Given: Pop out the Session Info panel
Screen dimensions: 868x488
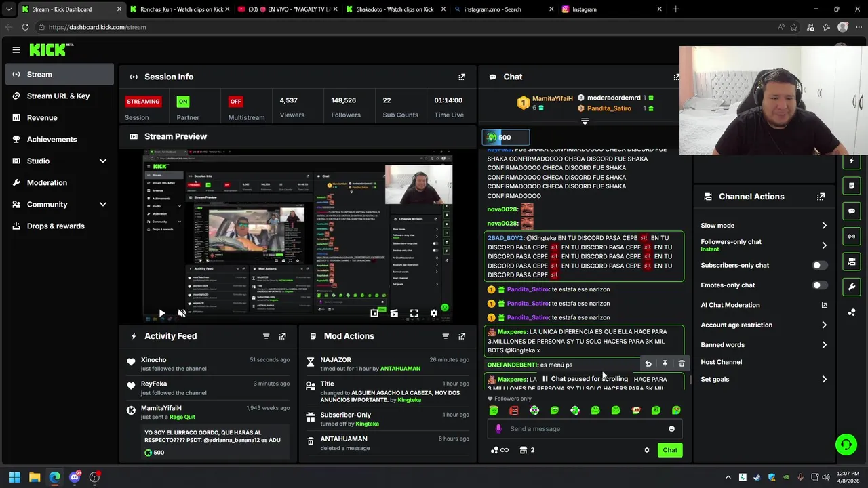Looking at the screenshot, I should point(462,77).
